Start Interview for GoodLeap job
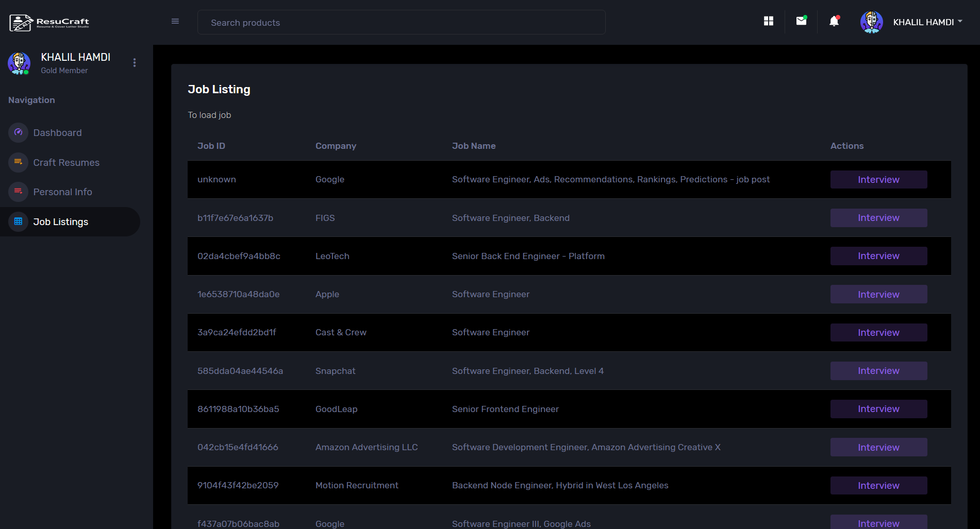 [x=878, y=409]
